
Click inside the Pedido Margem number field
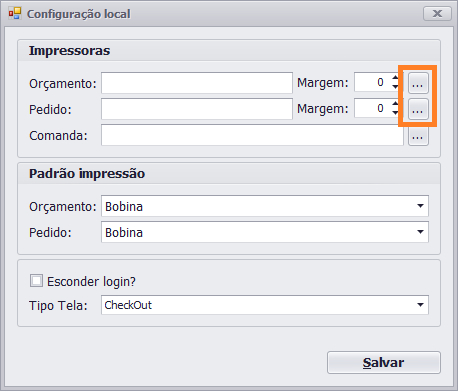373,108
